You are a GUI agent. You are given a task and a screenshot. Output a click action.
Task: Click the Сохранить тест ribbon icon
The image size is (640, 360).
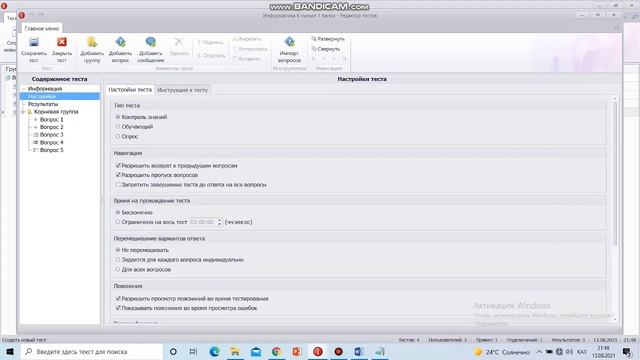(x=34, y=42)
